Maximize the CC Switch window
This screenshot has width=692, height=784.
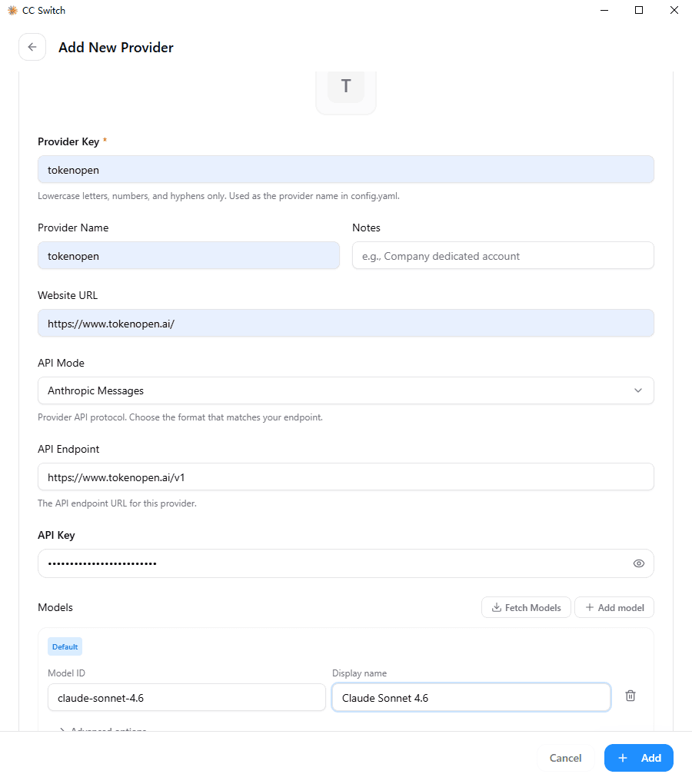638,11
